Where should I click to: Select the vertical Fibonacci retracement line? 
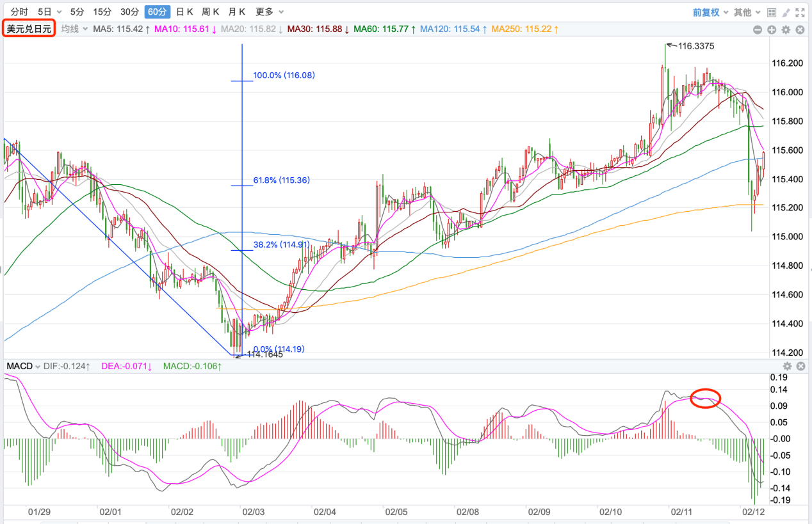(x=242, y=199)
